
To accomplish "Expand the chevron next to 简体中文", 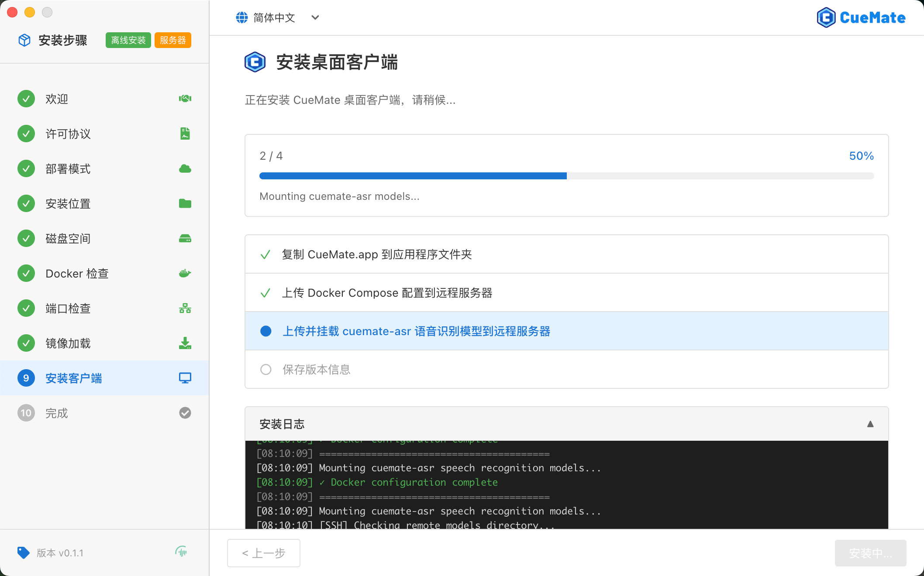I will point(315,18).
